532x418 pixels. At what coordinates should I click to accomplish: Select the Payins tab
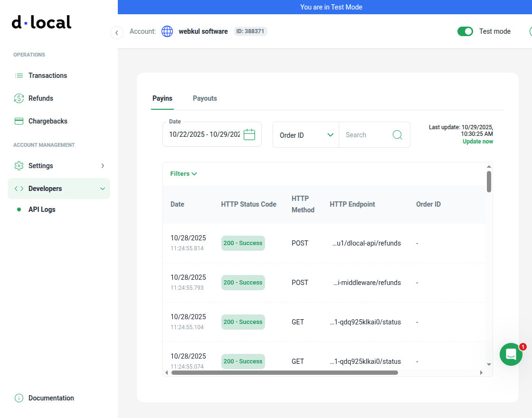coord(162,98)
